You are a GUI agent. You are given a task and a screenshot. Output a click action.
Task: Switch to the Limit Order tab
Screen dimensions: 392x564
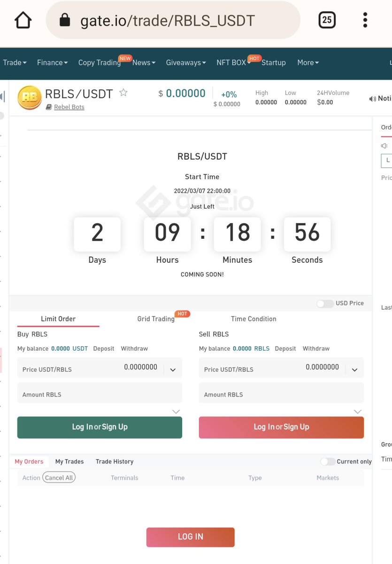58,319
